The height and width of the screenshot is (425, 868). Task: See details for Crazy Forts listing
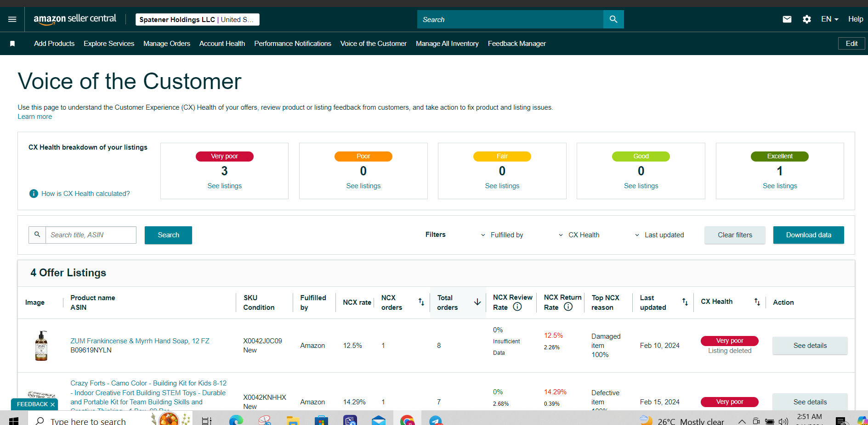point(810,402)
